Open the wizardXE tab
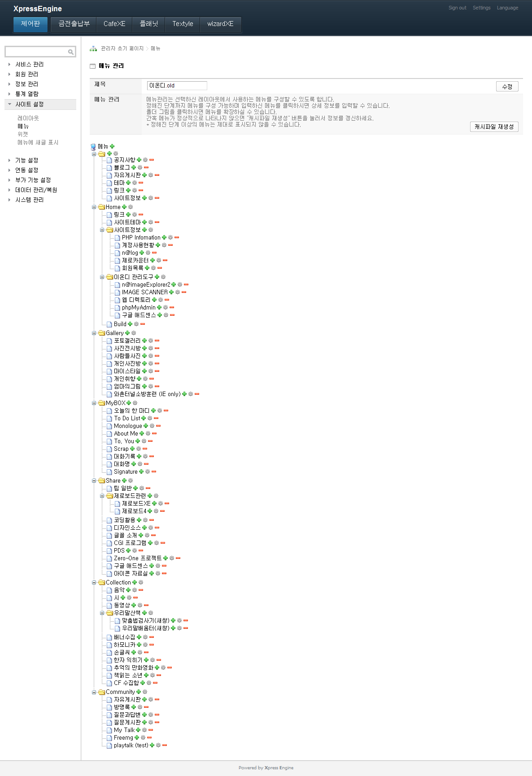532x776 pixels. coord(220,24)
